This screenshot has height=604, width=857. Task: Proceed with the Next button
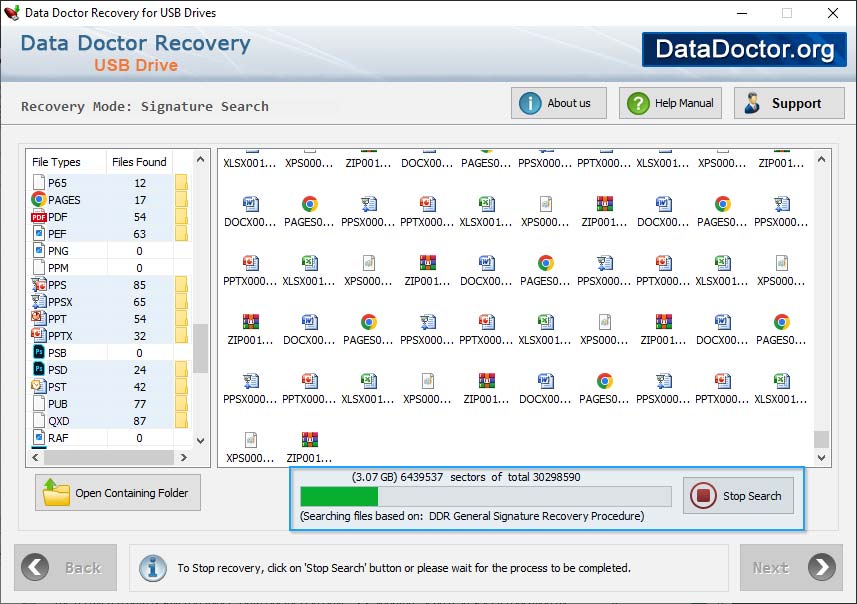[x=791, y=567]
